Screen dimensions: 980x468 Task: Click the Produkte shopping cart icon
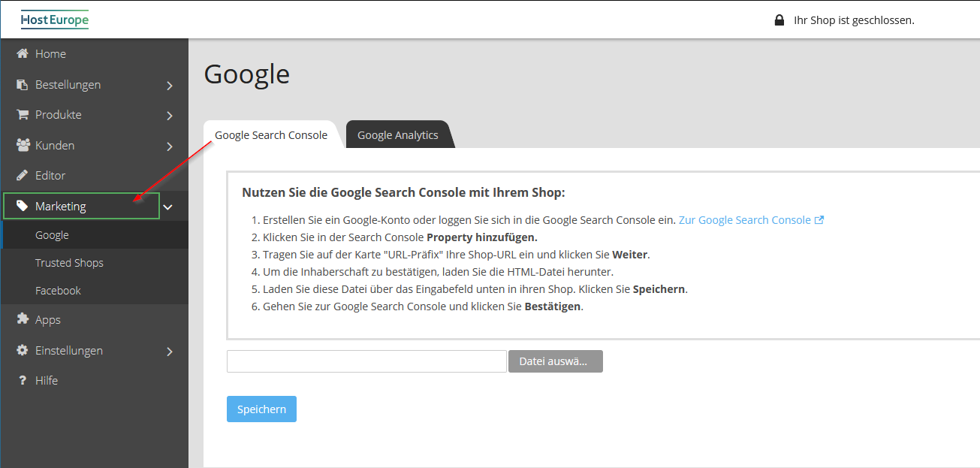pos(22,115)
